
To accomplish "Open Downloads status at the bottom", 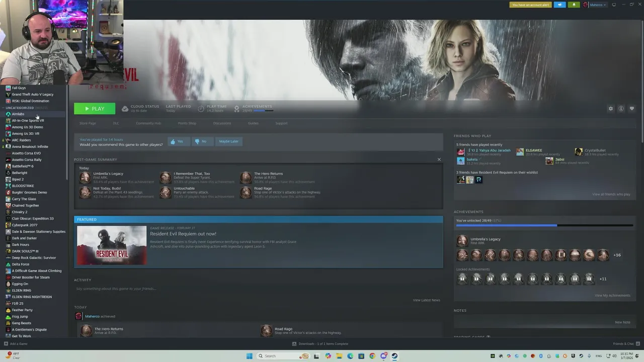I will (320, 344).
